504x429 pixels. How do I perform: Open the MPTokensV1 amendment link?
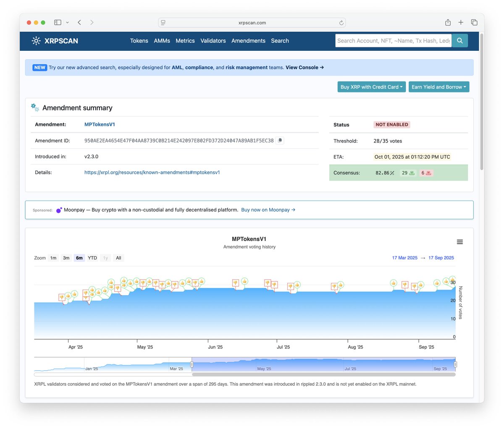point(100,124)
